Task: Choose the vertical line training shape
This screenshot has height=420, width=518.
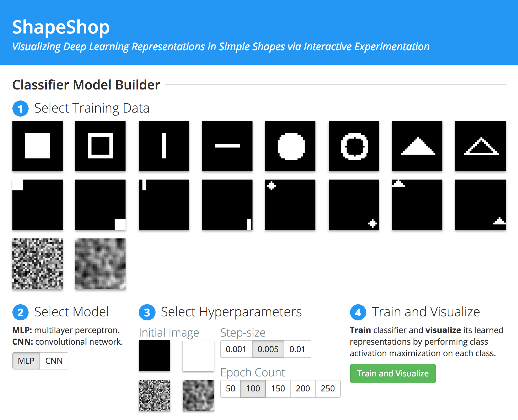Action: click(x=164, y=146)
